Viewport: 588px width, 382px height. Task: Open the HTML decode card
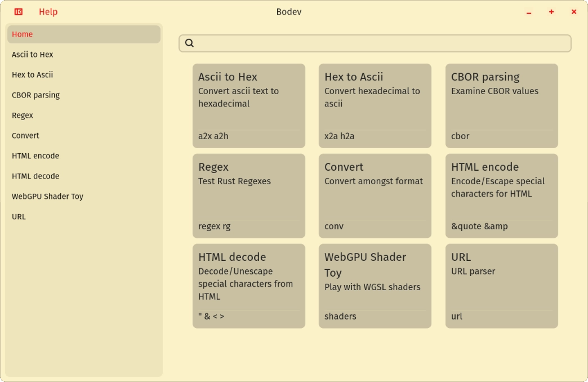pyautogui.click(x=248, y=286)
